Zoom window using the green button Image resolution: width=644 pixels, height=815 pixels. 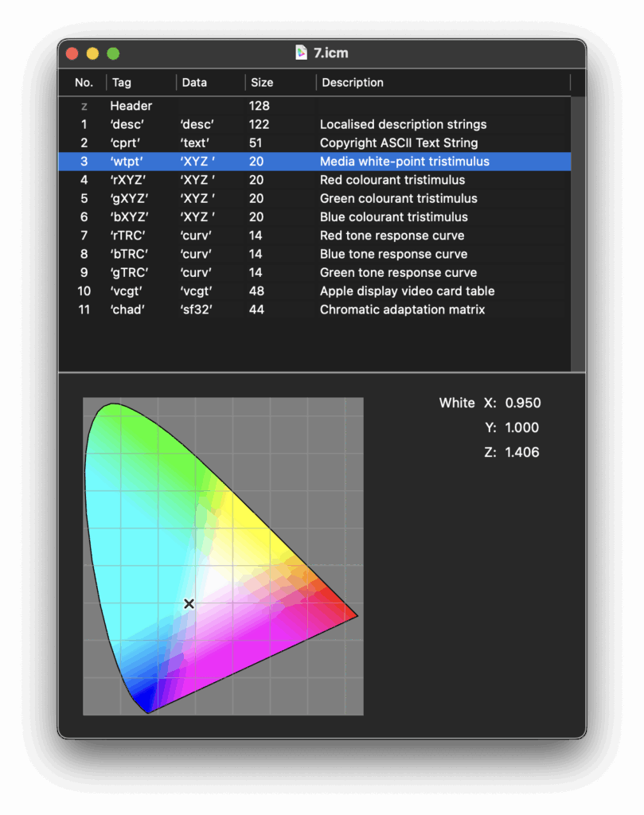(113, 53)
